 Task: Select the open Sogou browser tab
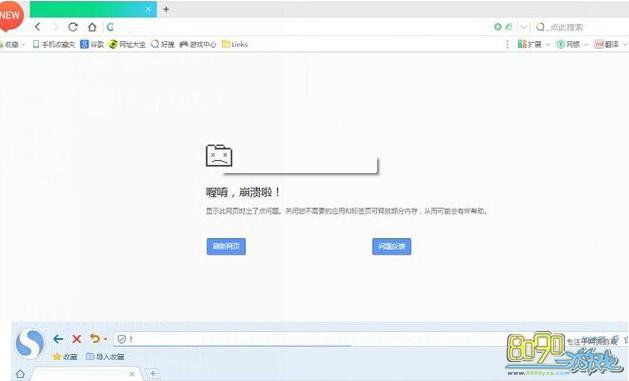pos(86,374)
